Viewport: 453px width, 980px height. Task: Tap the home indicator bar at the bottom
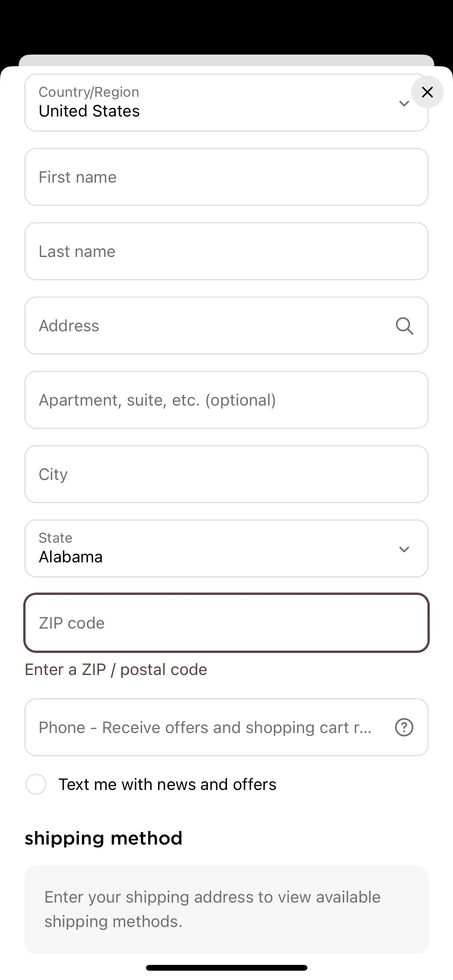click(226, 968)
